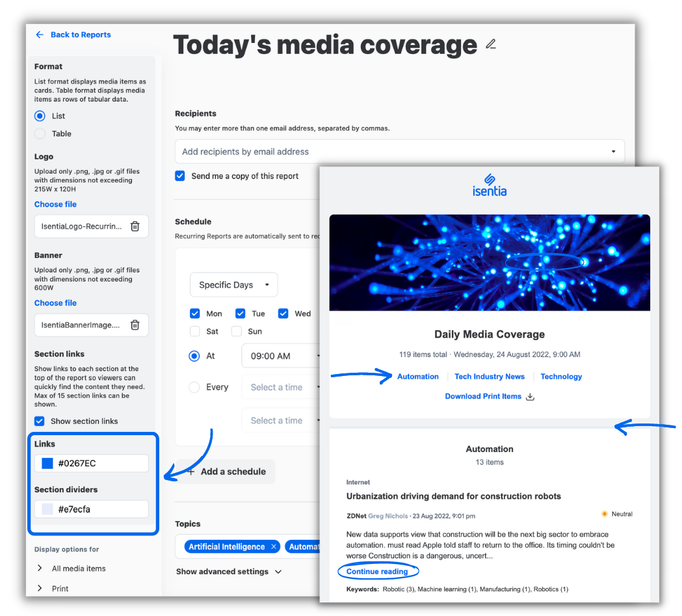Open the first Select a time dropdown
This screenshot has height=616, width=682.
[x=281, y=387]
